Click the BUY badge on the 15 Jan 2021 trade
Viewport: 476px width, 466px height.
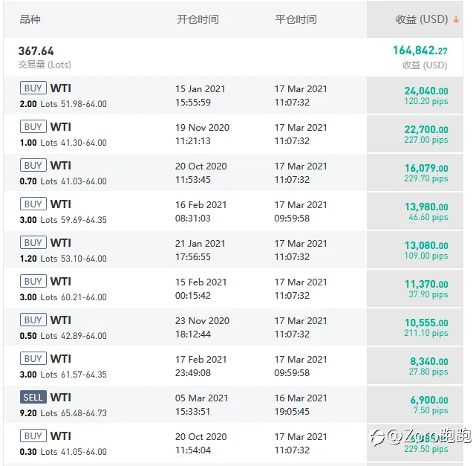[x=33, y=88]
